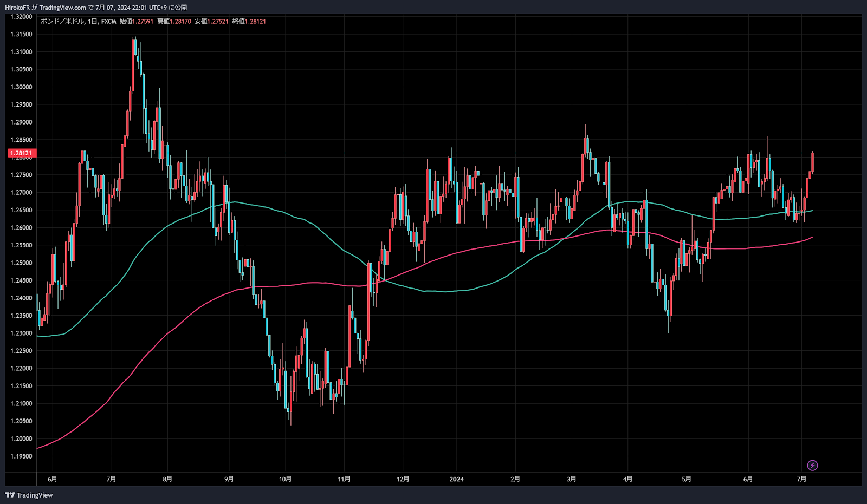Open the TradingView.com link in header
Image resolution: width=867 pixels, height=504 pixels.
62,8
